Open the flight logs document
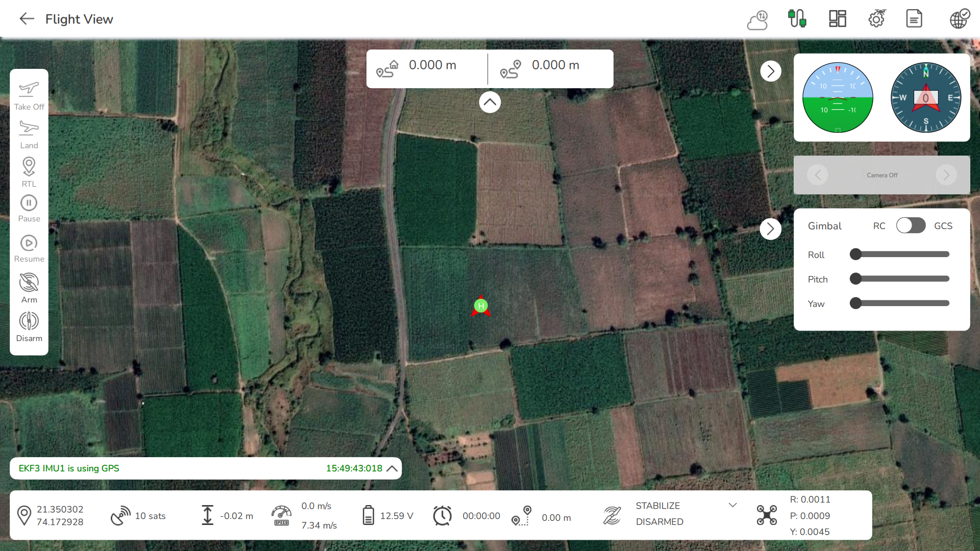 [914, 18]
